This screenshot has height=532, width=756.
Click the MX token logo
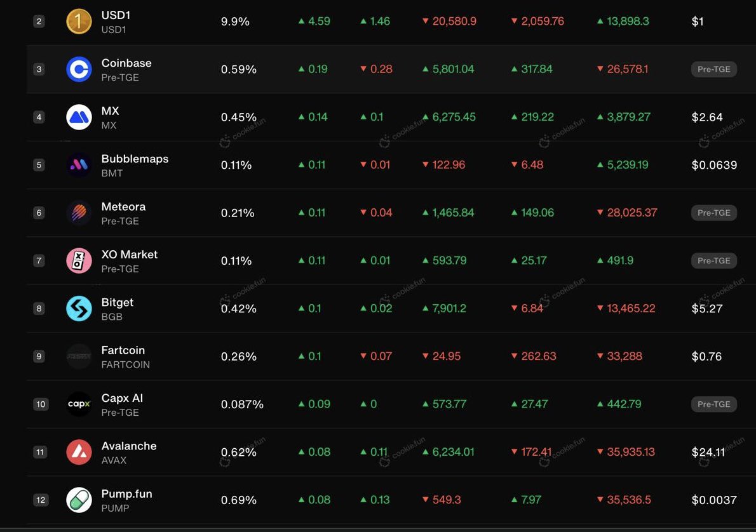tap(79, 117)
